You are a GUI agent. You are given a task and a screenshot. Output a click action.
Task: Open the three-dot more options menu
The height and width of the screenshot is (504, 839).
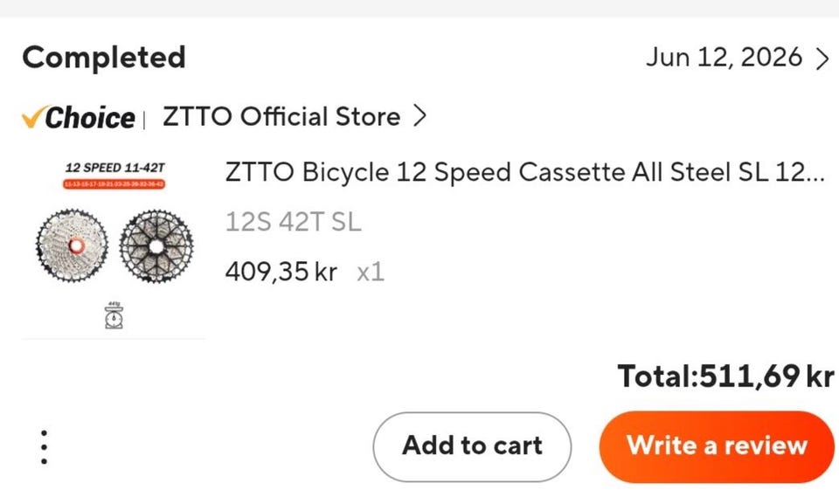tap(44, 446)
